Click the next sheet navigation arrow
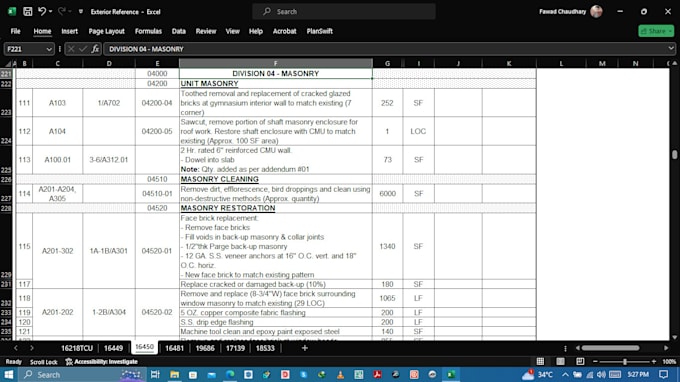Image resolution: width=680 pixels, height=382 pixels. click(x=32, y=348)
